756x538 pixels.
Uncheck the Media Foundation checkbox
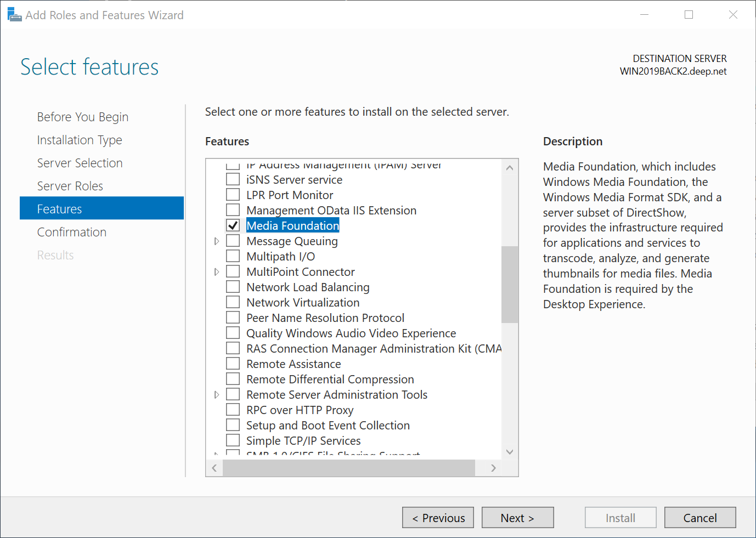pos(233,226)
